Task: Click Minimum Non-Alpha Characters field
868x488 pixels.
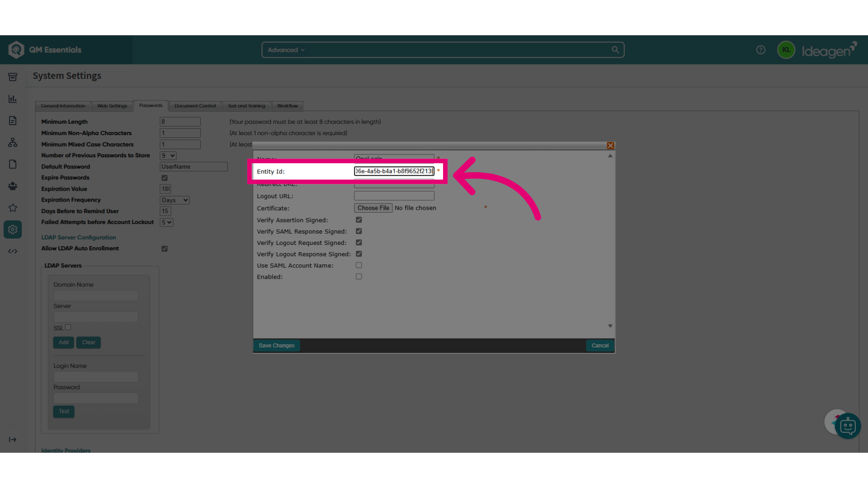Action: 180,133
